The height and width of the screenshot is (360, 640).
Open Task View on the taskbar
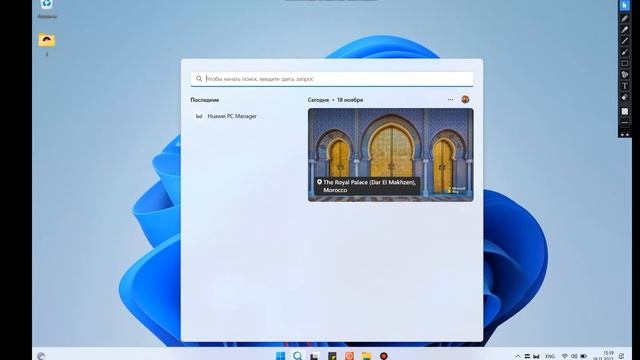[x=314, y=356]
